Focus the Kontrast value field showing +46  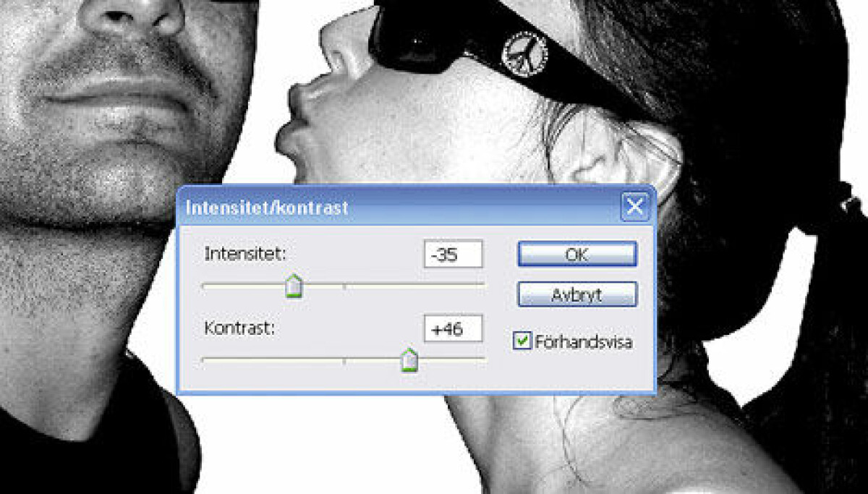(x=454, y=328)
